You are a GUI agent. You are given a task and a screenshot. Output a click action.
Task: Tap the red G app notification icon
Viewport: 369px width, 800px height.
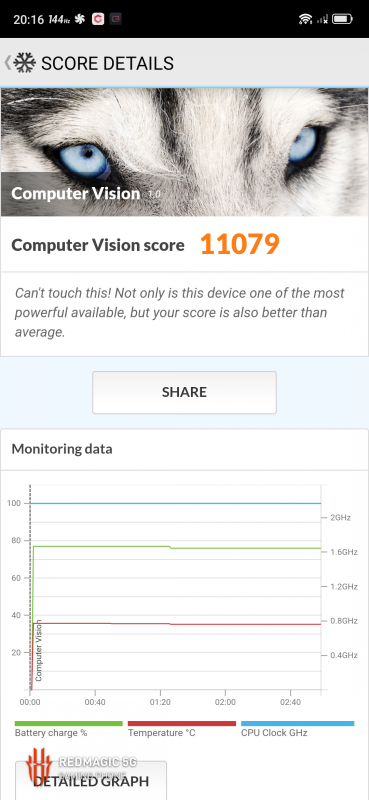(x=98, y=19)
